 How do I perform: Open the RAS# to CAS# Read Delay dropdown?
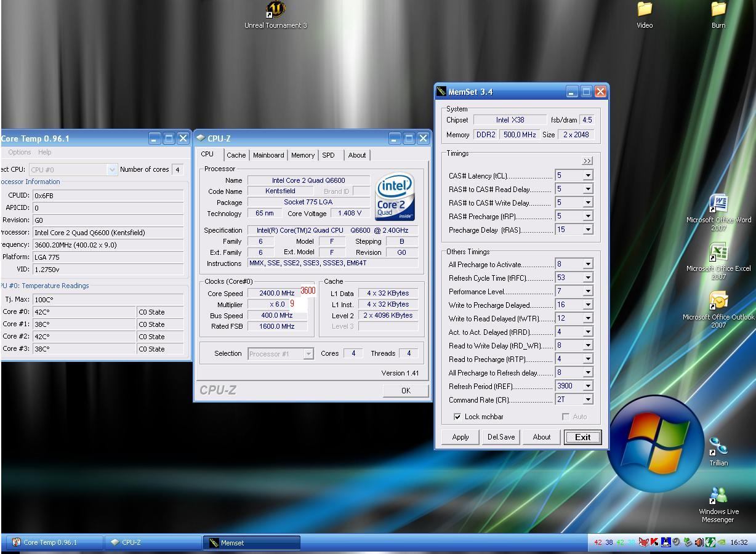coord(587,189)
